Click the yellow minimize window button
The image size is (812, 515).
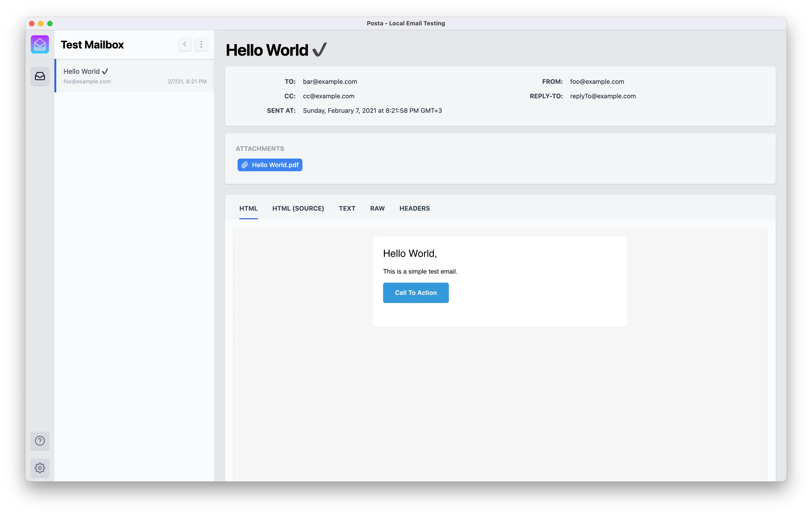pyautogui.click(x=41, y=23)
